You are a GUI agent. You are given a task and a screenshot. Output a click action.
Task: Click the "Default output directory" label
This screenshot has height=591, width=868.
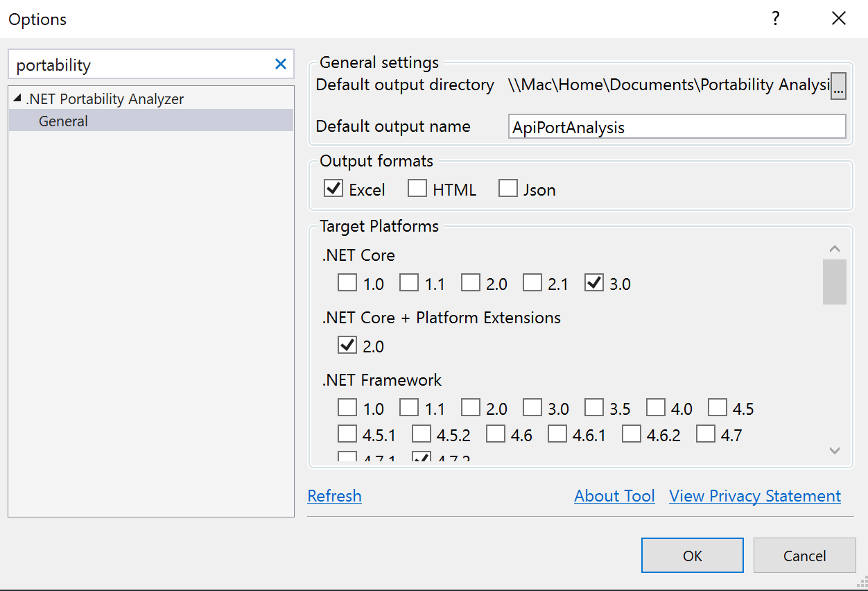(405, 85)
